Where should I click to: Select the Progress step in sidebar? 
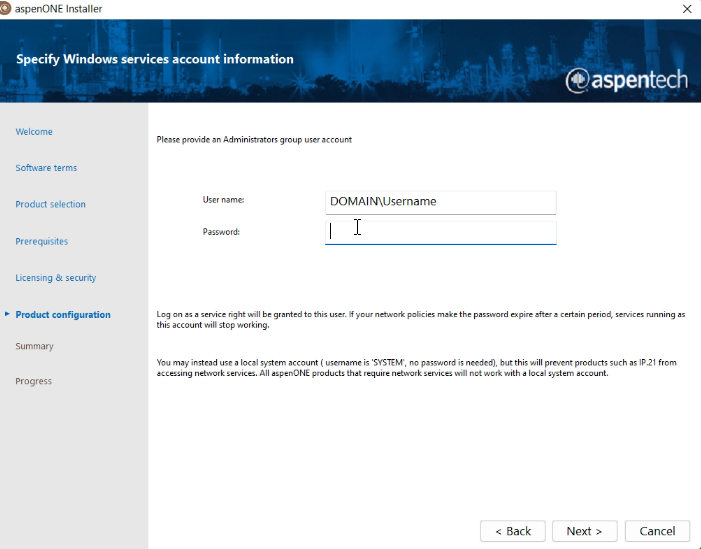[34, 381]
